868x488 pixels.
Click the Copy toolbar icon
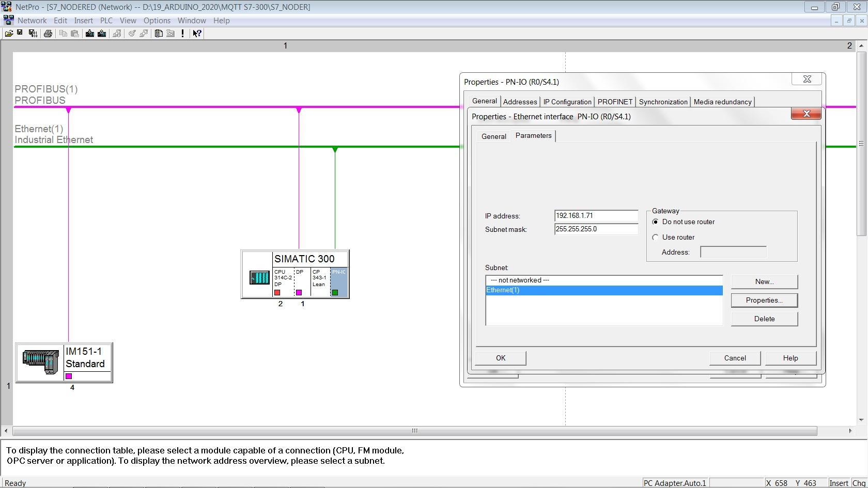point(63,34)
